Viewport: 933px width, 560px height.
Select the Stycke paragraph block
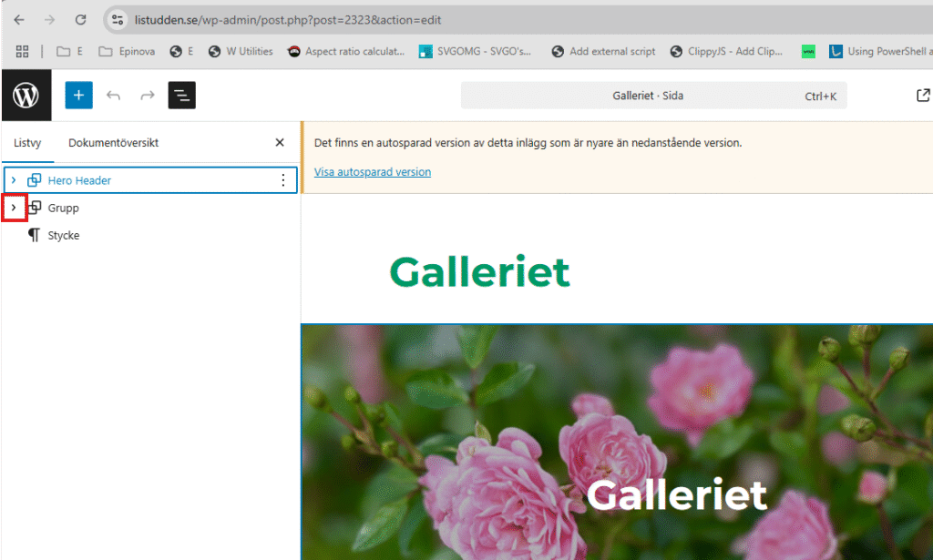(x=64, y=236)
